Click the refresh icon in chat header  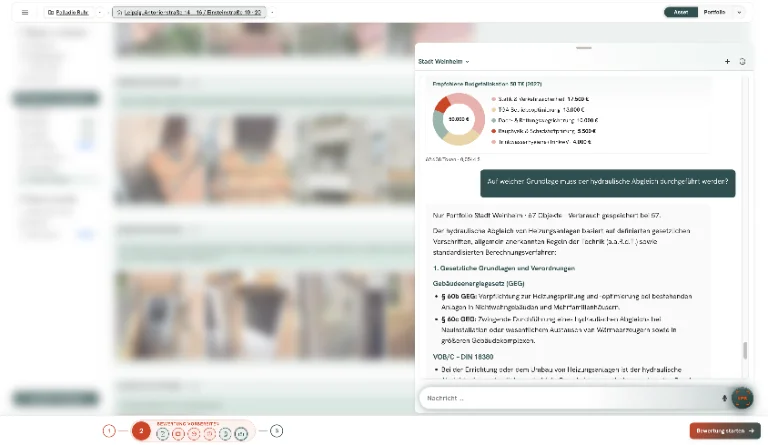(743, 62)
